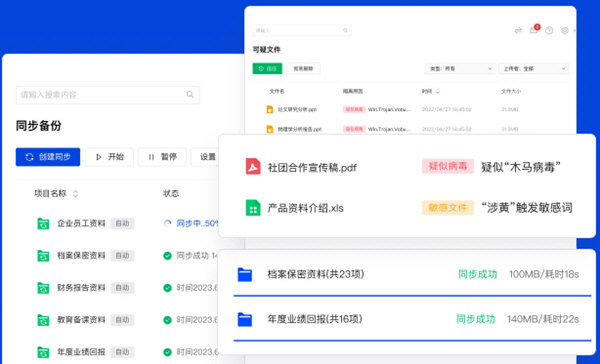Click the green check icon next to 同步成功
600x364 pixels.
pos(167,256)
